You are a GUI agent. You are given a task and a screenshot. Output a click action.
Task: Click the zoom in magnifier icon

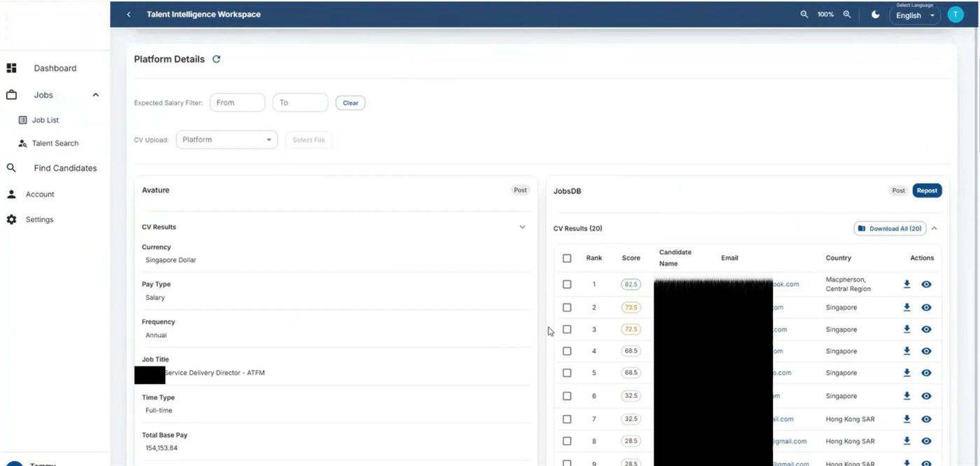coord(847,14)
